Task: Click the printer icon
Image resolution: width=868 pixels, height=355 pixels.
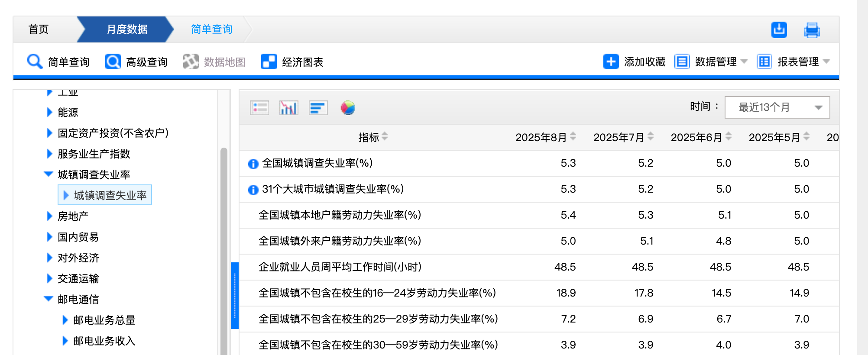Action: tap(812, 30)
